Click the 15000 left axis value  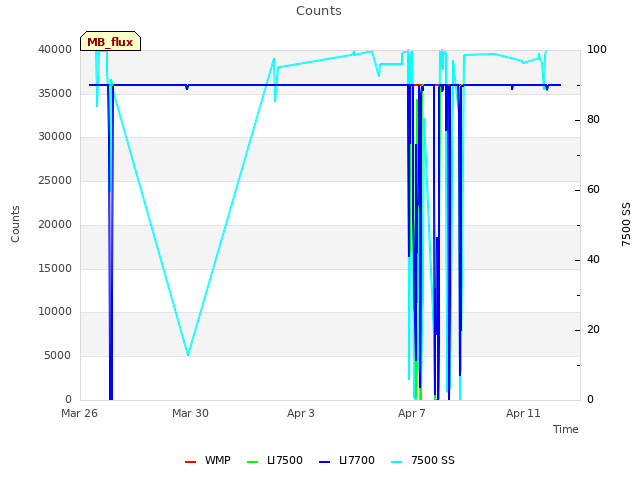tap(55, 269)
